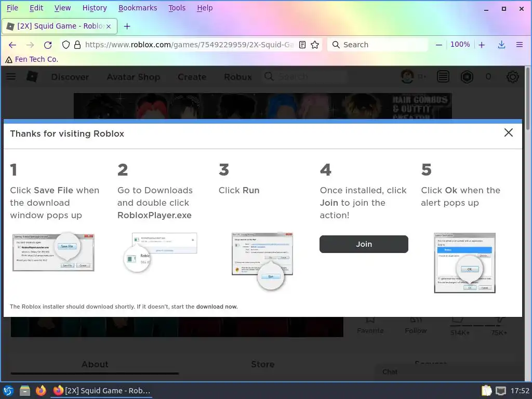532x399 pixels.
Task: Click the Join button in step 4
Action: (364, 244)
